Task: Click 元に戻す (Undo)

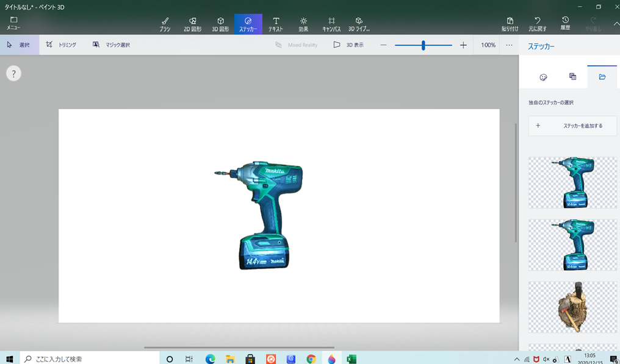Action: 538,24
